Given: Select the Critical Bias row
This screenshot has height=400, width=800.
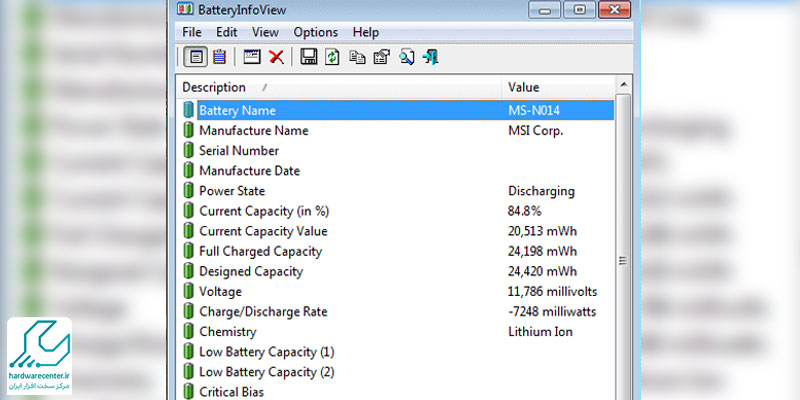Looking at the screenshot, I should pos(396,391).
